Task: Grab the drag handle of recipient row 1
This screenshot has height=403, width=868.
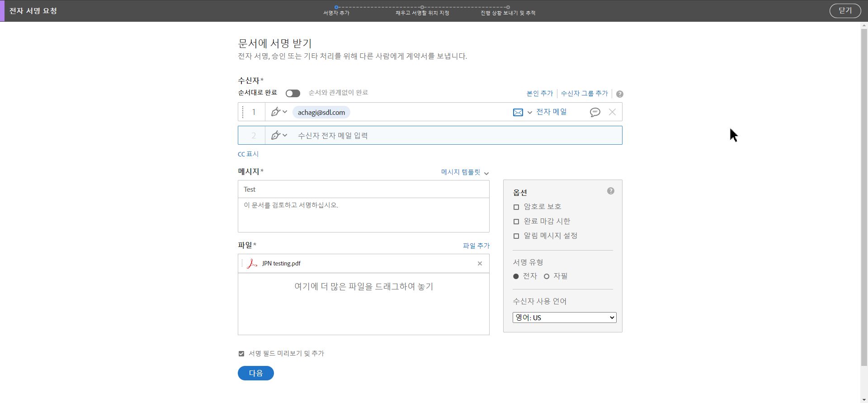Action: (x=243, y=112)
